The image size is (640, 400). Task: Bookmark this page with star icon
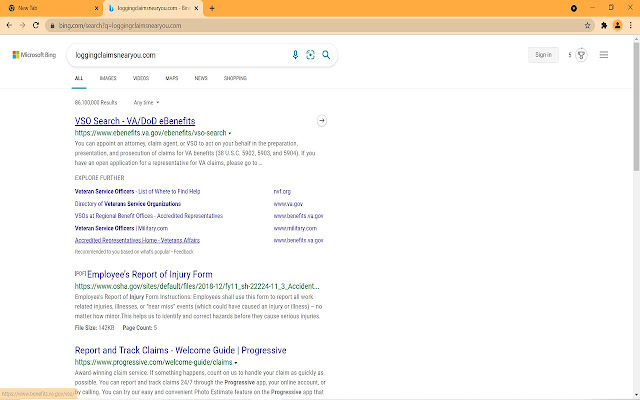(x=586, y=24)
